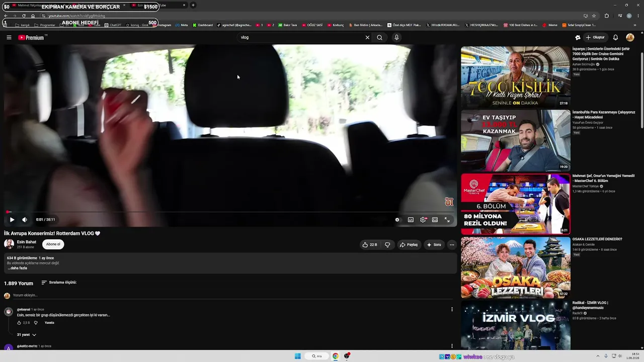Open the Osaka Lezzetleri video thumbnail
The image size is (644, 362).
click(x=516, y=267)
